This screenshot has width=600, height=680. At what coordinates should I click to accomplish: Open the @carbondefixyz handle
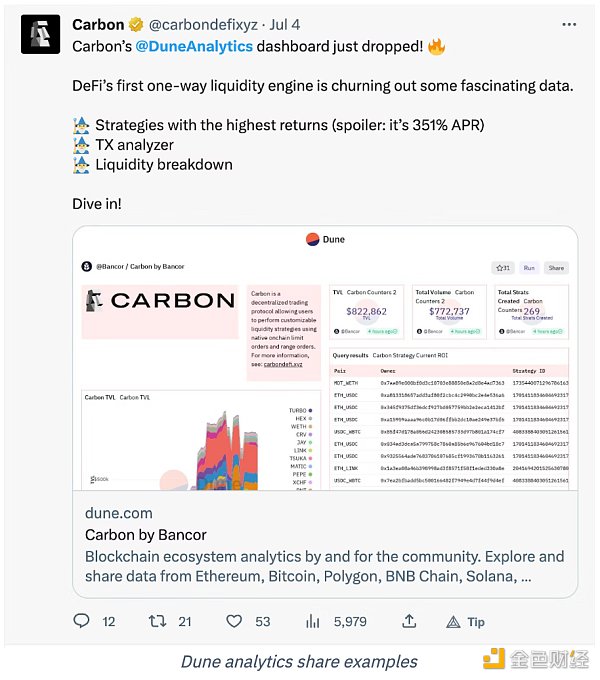click(203, 25)
